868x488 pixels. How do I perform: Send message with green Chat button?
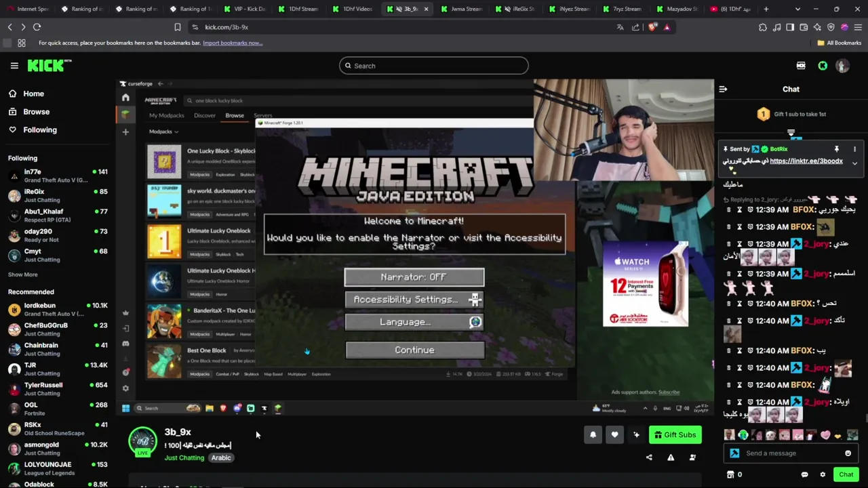[x=846, y=474]
